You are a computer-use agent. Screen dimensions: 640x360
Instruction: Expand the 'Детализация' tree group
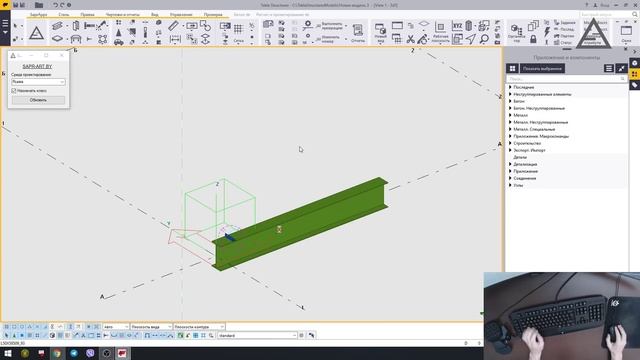click(x=510, y=164)
